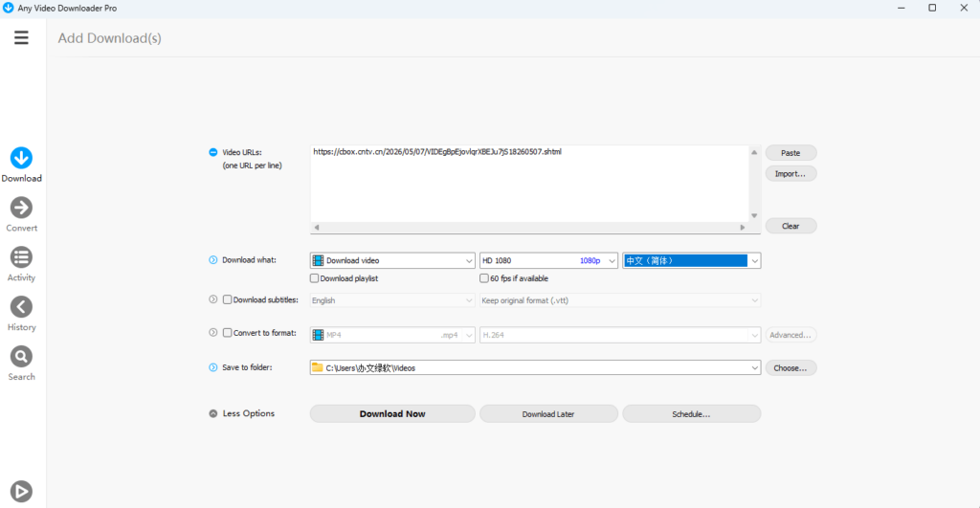Open the hamburger menu

[21, 38]
